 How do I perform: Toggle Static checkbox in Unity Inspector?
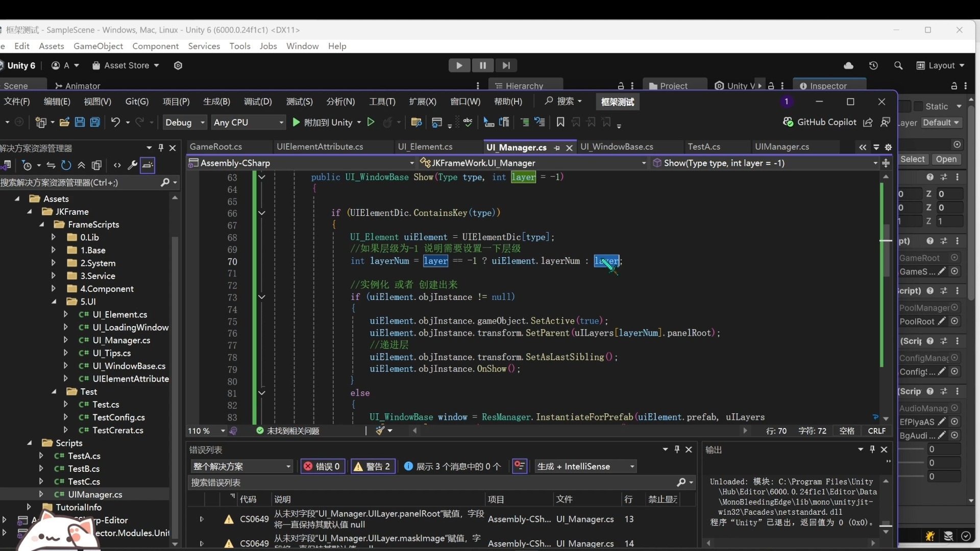click(918, 106)
